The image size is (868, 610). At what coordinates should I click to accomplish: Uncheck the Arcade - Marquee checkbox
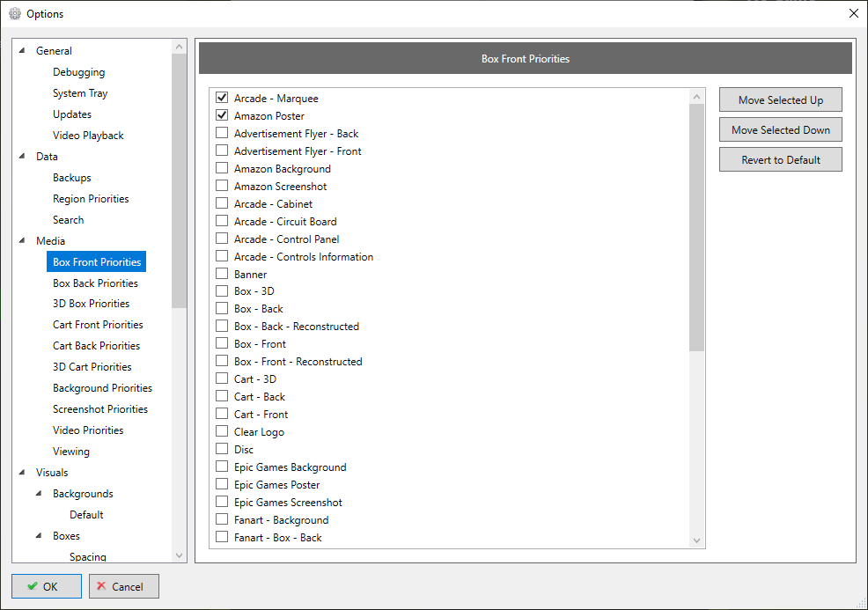click(222, 99)
